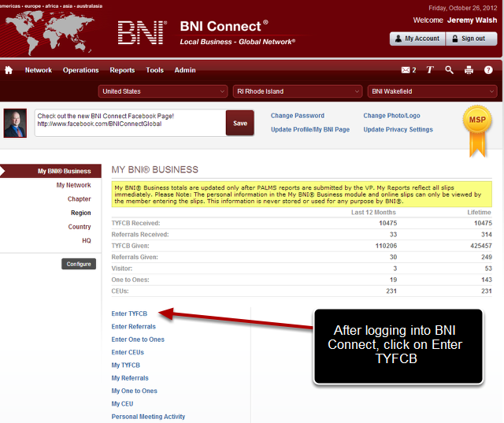Open the search magnifier icon
Viewport: 504px width, 423px height.
click(x=450, y=70)
